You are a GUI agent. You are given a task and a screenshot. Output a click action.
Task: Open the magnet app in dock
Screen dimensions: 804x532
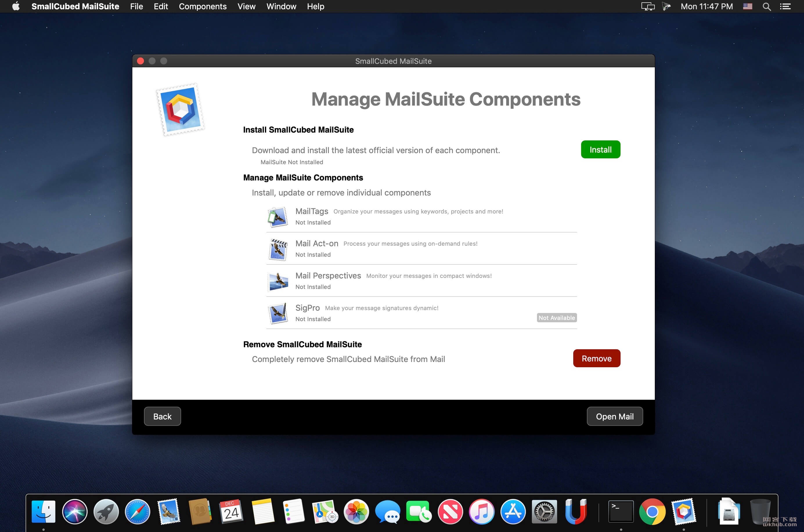pos(576,511)
